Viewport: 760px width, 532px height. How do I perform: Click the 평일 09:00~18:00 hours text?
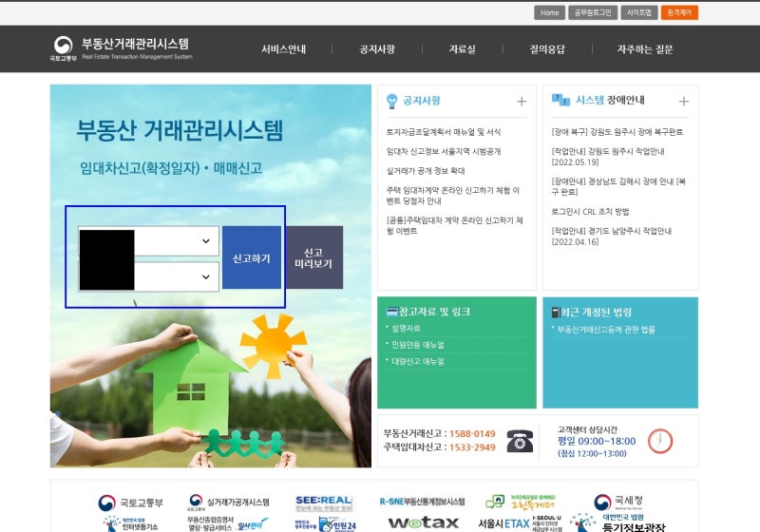(597, 441)
